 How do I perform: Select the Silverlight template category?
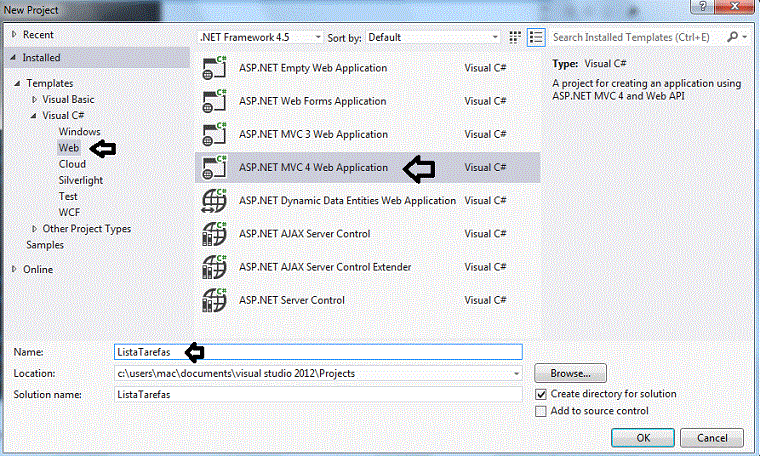[80, 180]
